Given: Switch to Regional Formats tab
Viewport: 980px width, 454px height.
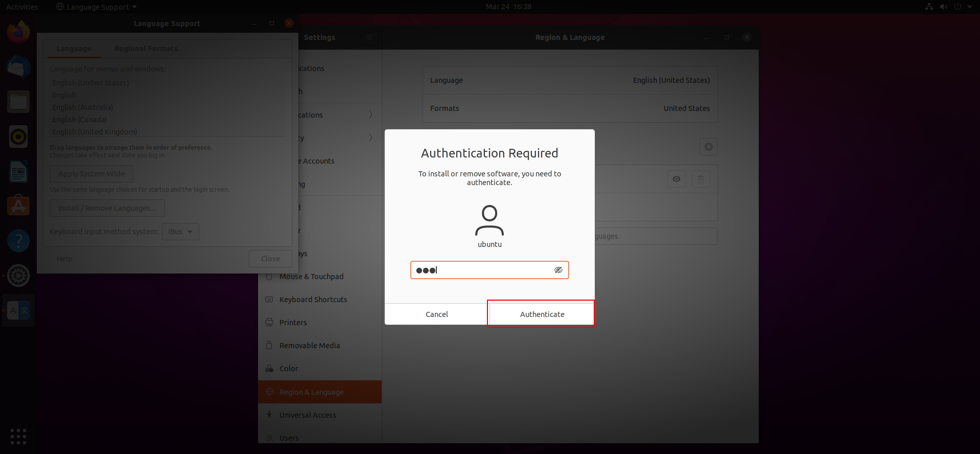Looking at the screenshot, I should tap(146, 49).
